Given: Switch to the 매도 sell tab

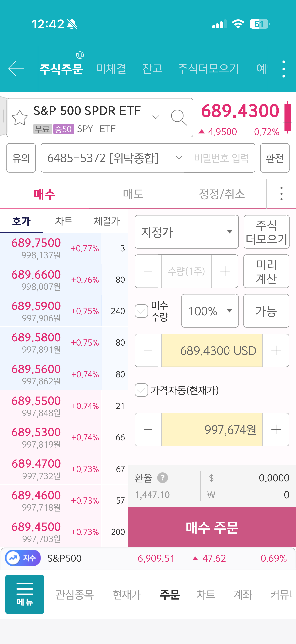Looking at the screenshot, I should coord(133,194).
